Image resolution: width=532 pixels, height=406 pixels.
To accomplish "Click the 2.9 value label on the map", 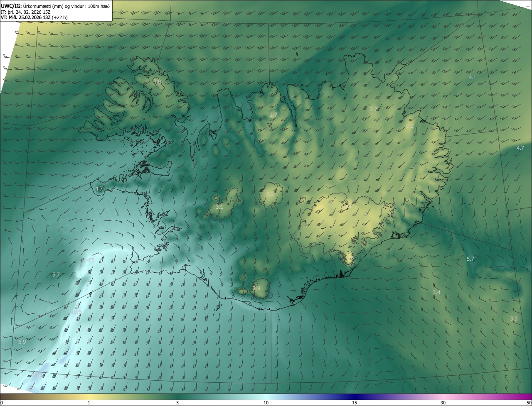I will point(256,288).
